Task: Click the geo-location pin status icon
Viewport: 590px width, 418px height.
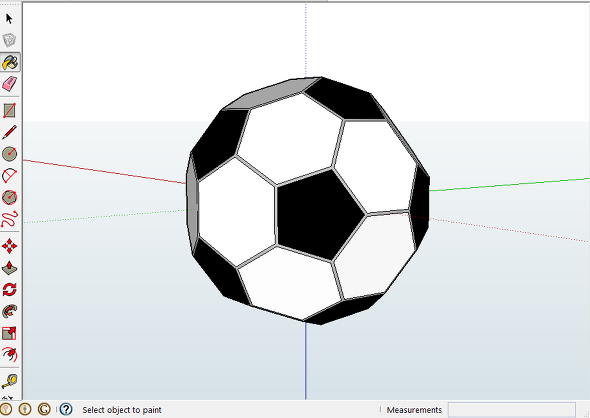Action: tap(5, 409)
